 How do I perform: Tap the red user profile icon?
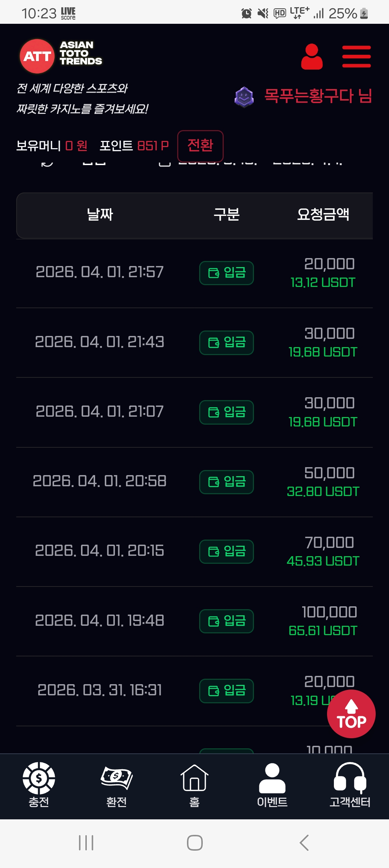coord(312,57)
